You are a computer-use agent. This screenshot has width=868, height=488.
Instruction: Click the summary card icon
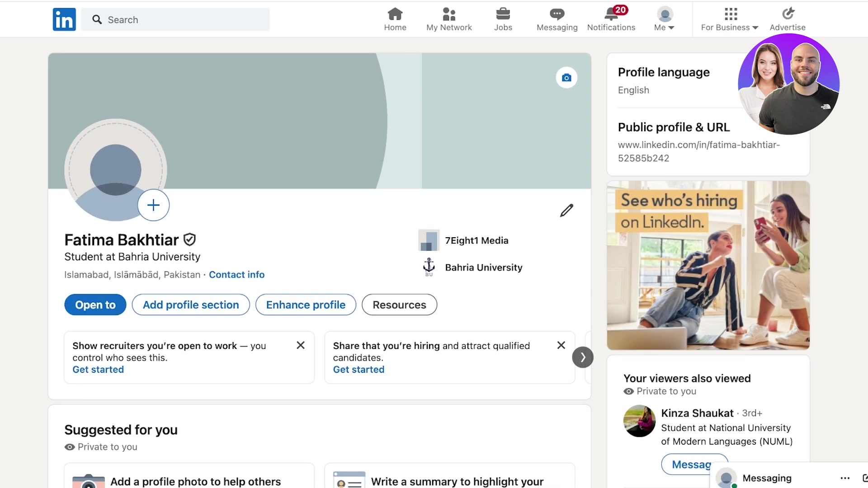[x=349, y=480]
